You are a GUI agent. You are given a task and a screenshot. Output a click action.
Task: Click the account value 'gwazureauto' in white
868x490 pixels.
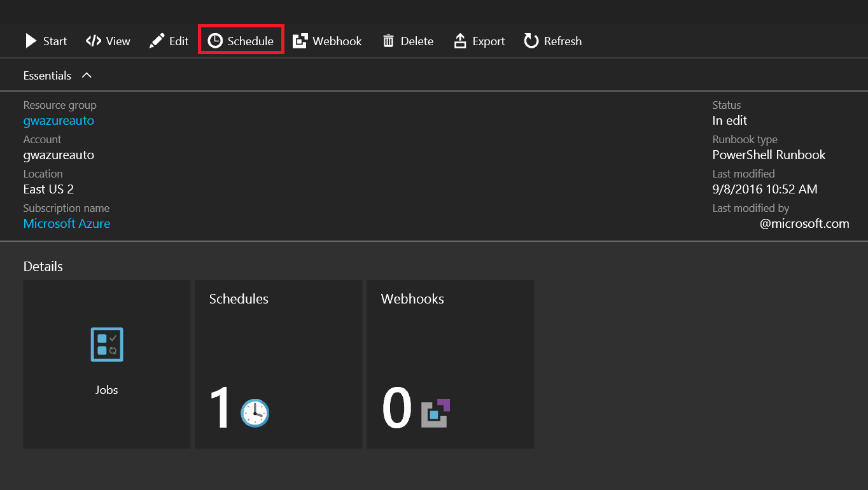coord(59,155)
